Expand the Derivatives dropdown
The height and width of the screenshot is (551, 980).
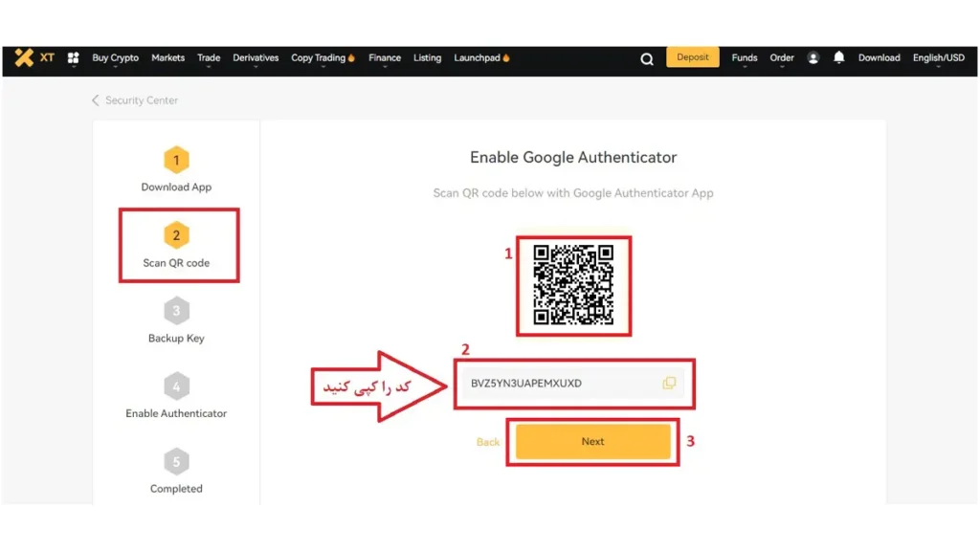pos(256,58)
